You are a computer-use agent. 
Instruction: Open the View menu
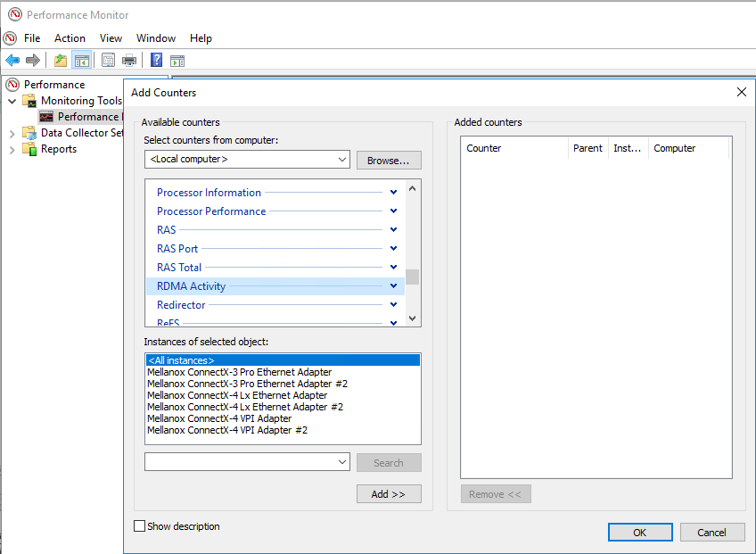(x=111, y=38)
